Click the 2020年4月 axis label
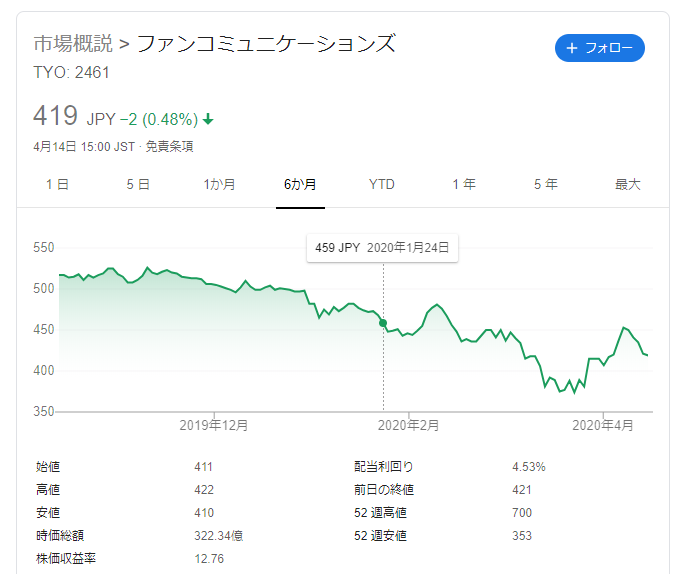 [603, 425]
